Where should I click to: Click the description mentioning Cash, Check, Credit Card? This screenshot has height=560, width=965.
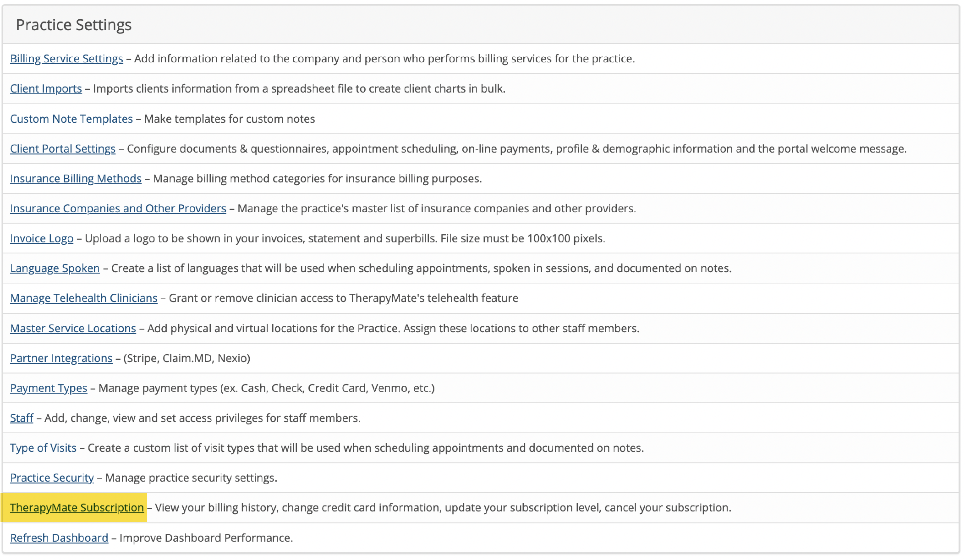267,388
